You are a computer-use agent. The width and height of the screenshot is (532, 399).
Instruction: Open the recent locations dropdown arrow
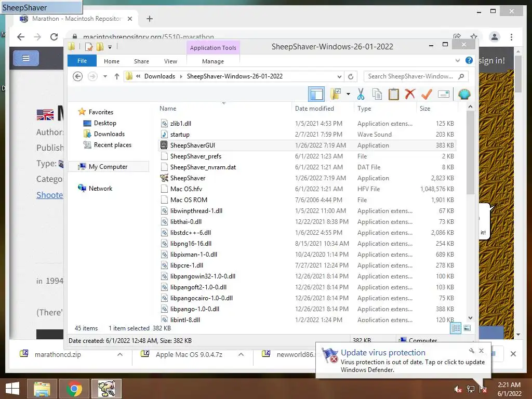click(105, 76)
